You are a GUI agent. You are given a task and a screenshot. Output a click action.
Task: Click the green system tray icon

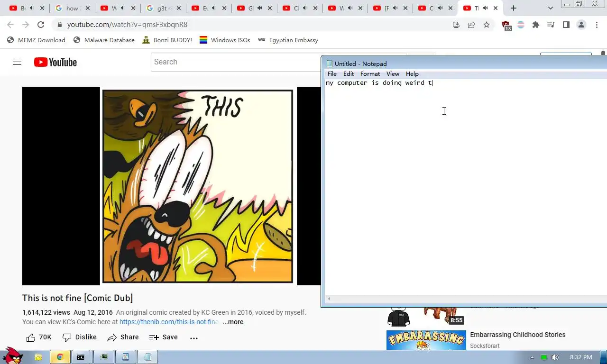[x=544, y=357]
